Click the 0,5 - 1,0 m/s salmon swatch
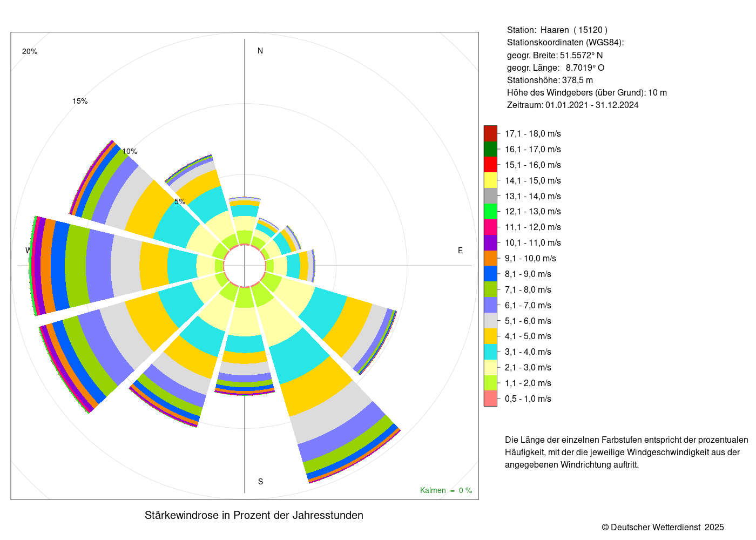Image resolution: width=756 pixels, height=540 pixels. click(x=490, y=399)
